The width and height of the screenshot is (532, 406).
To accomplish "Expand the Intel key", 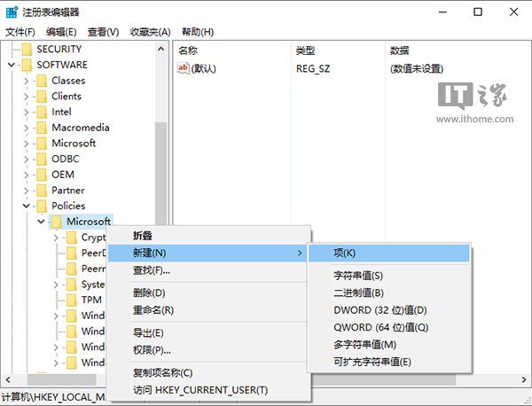I will pyautogui.click(x=27, y=112).
